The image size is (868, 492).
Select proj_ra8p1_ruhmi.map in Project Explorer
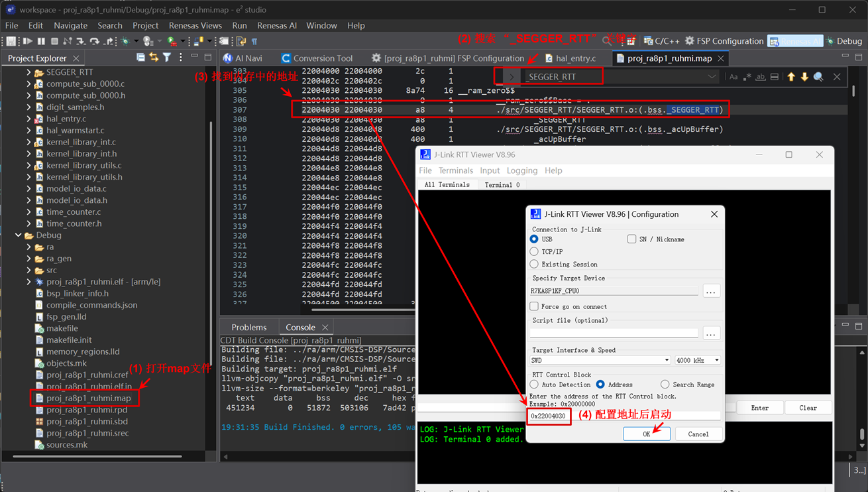click(x=88, y=399)
